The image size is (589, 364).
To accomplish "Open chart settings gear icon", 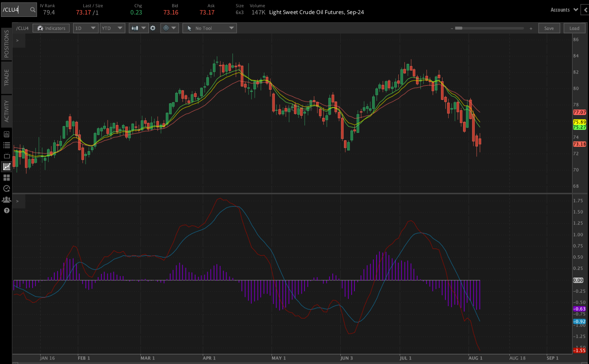I will point(153,28).
